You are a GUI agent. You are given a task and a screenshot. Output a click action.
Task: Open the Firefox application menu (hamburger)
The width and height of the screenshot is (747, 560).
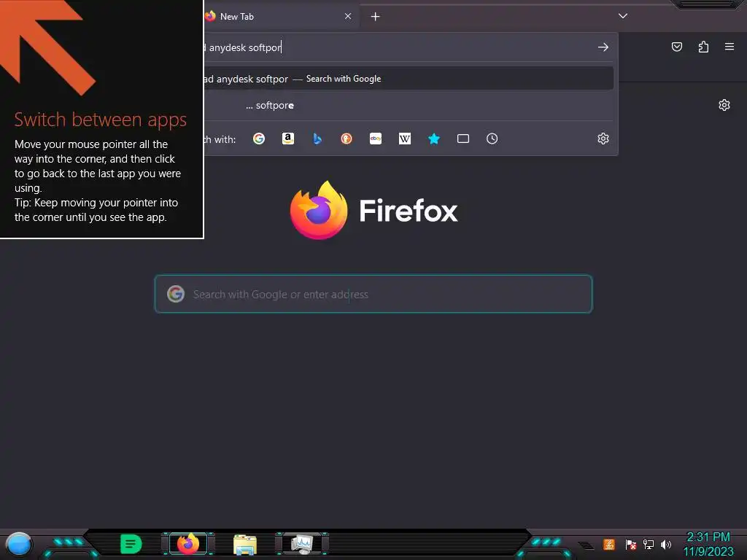click(x=729, y=47)
